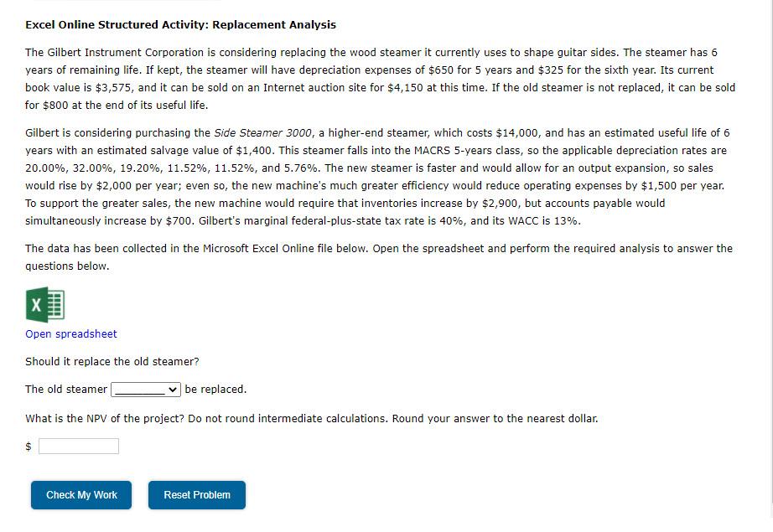
Task: Open the combo box after 'The old steamer'
Action: 147,389
